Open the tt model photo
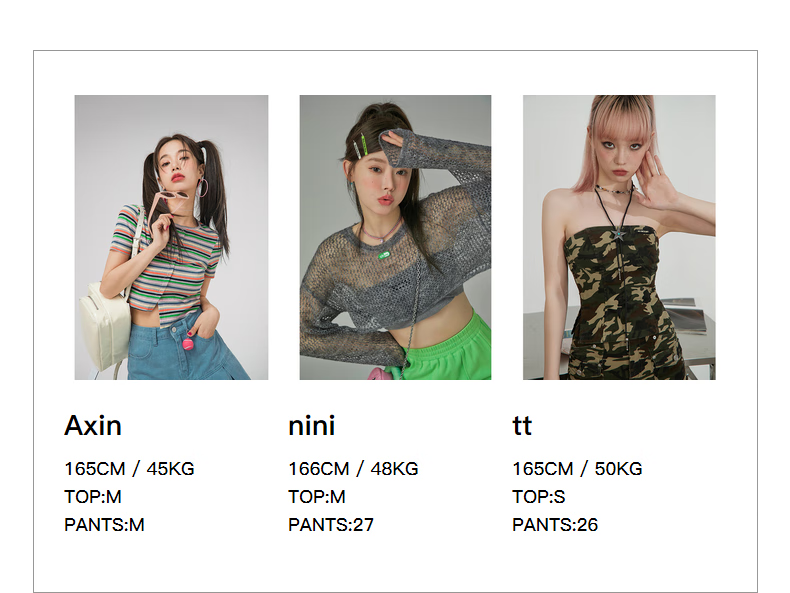 click(619, 237)
